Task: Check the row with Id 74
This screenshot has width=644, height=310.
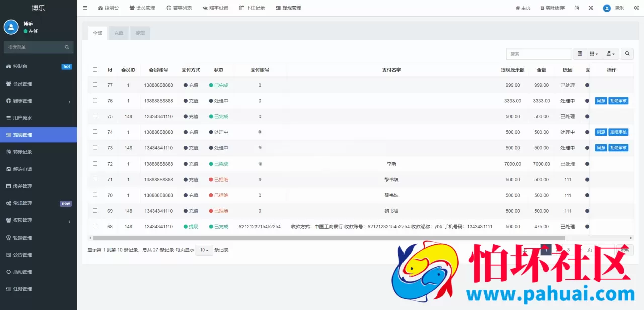Action: tap(95, 132)
